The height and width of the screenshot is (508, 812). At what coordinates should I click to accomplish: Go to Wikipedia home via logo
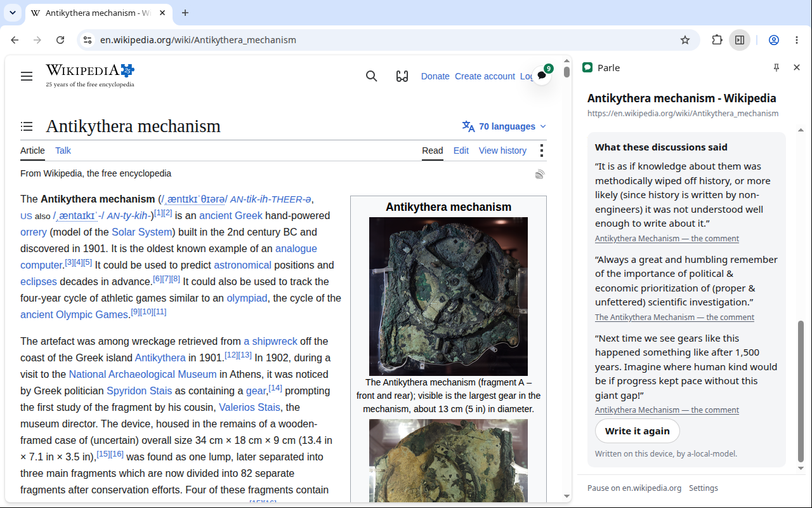click(90, 76)
